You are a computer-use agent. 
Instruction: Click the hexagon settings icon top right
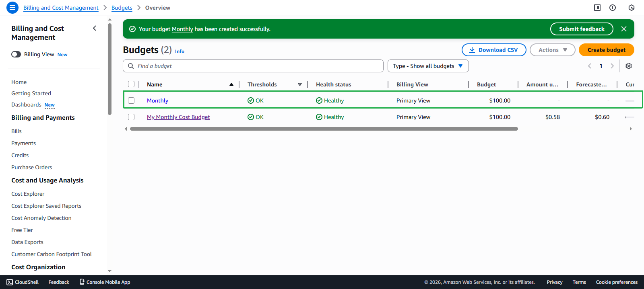(x=631, y=8)
